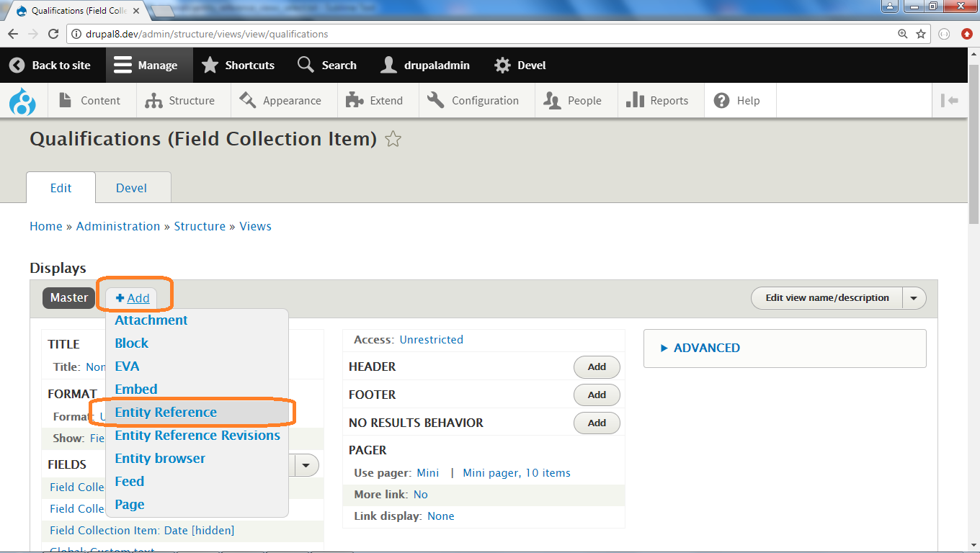Click Edit view name/description button
980x553 pixels.
tap(827, 298)
